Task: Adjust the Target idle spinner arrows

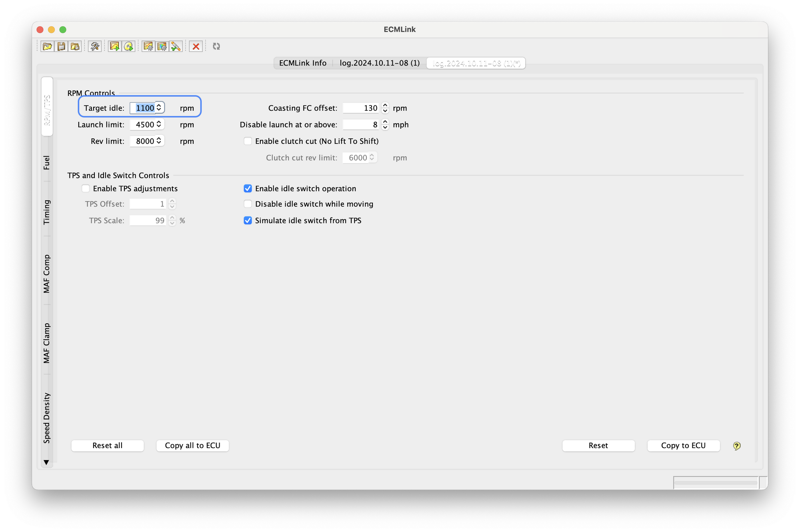Action: coord(159,108)
